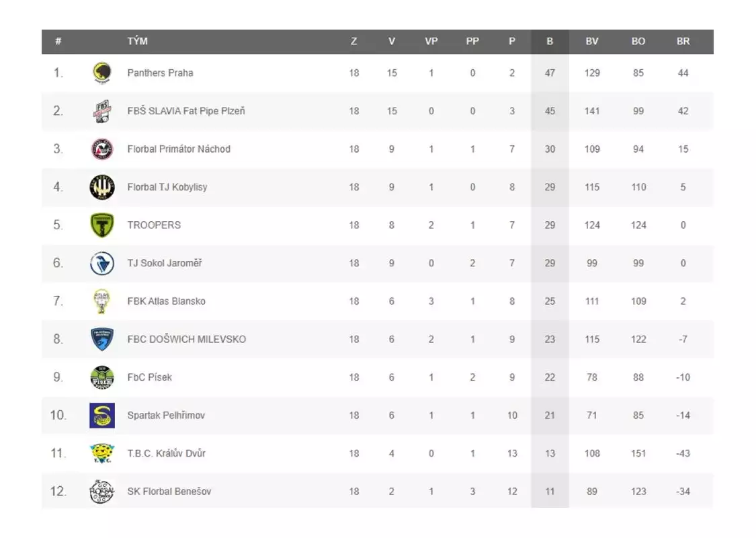Click the Panthers Praha team logo
This screenshot has height=538, width=756.
coord(102,73)
